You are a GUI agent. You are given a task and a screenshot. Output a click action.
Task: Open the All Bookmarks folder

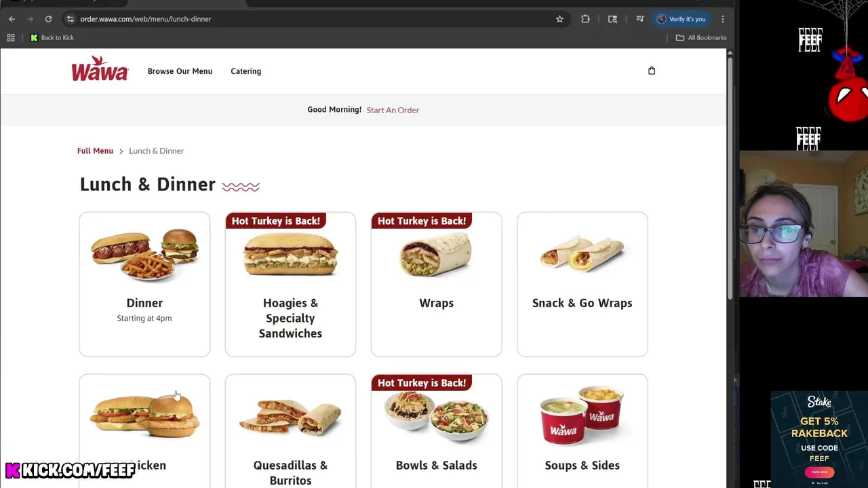tap(701, 38)
